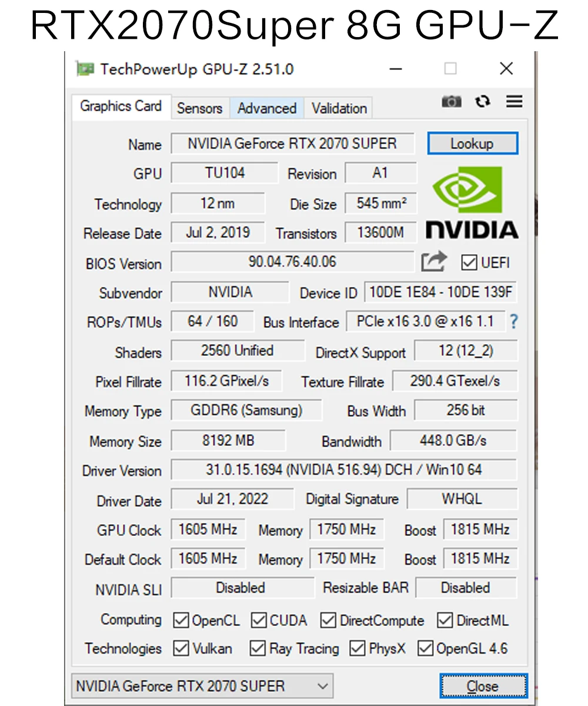Toggle the OpenGL 4.6 checkbox
588x706 pixels.
click(425, 648)
